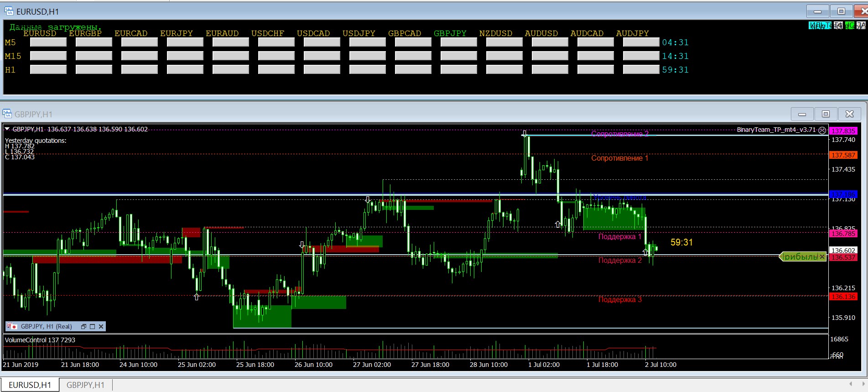Click the M15 button under GBPCAD
This screenshot has width=868, height=392.
413,56
